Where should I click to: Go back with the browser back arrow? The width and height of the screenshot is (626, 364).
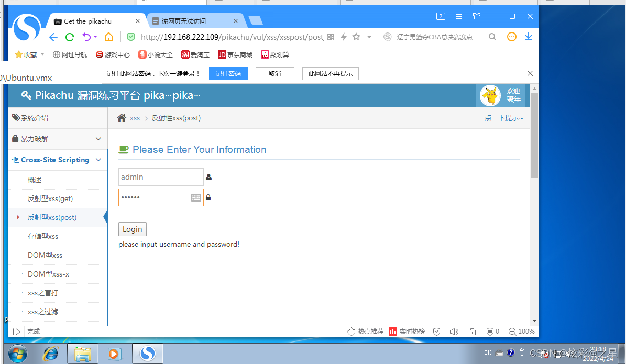[53, 37]
